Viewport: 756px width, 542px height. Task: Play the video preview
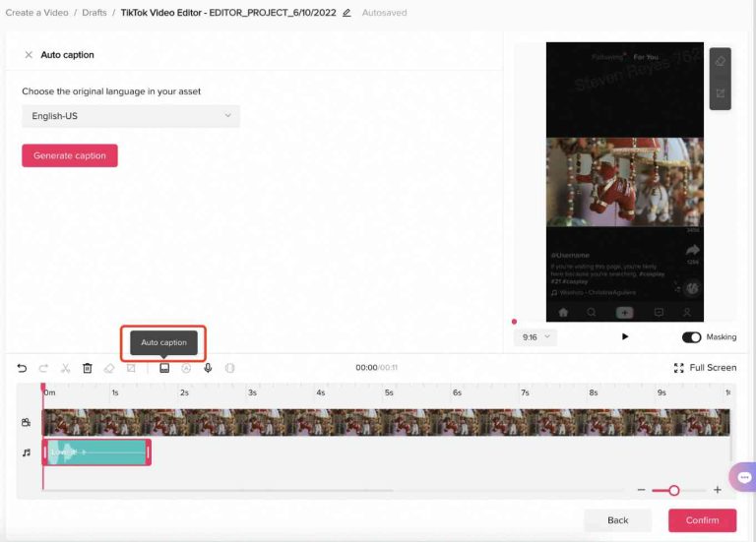pos(625,336)
